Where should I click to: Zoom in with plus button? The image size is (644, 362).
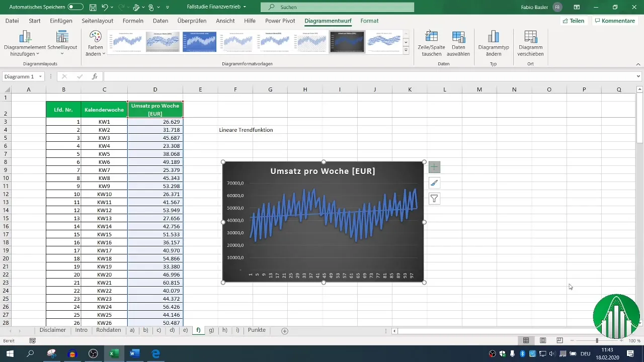click(620, 340)
